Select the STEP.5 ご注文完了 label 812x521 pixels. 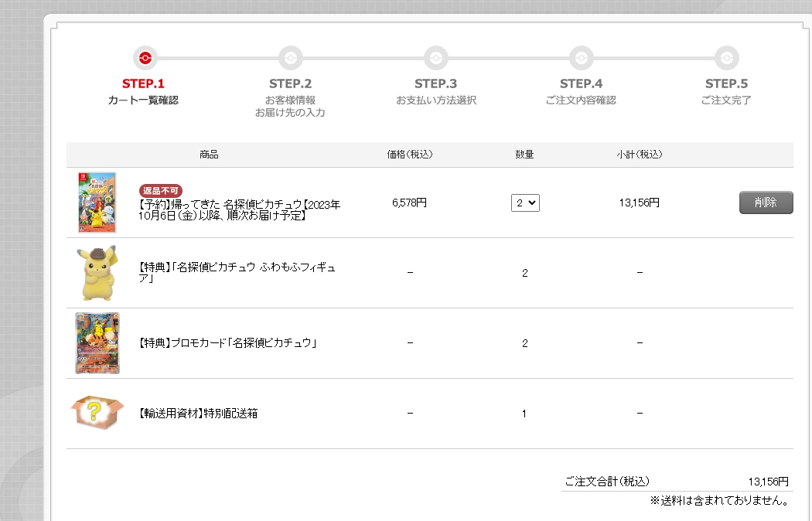tap(726, 100)
